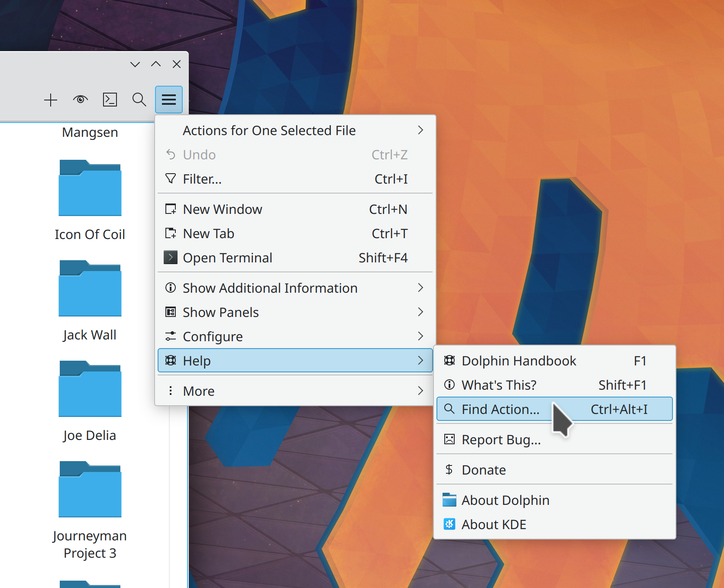724x588 pixels.
Task: Open the Jack Wall folder
Action: [90, 289]
